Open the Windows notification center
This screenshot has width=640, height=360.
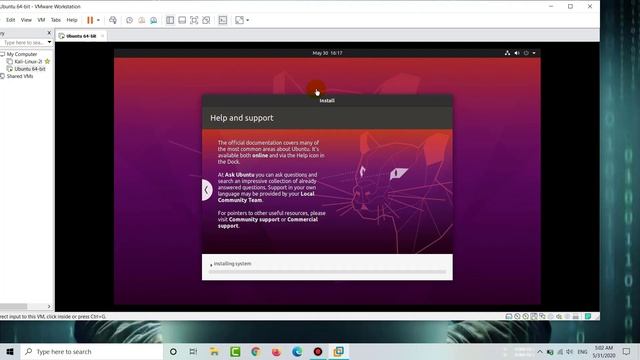(627, 352)
